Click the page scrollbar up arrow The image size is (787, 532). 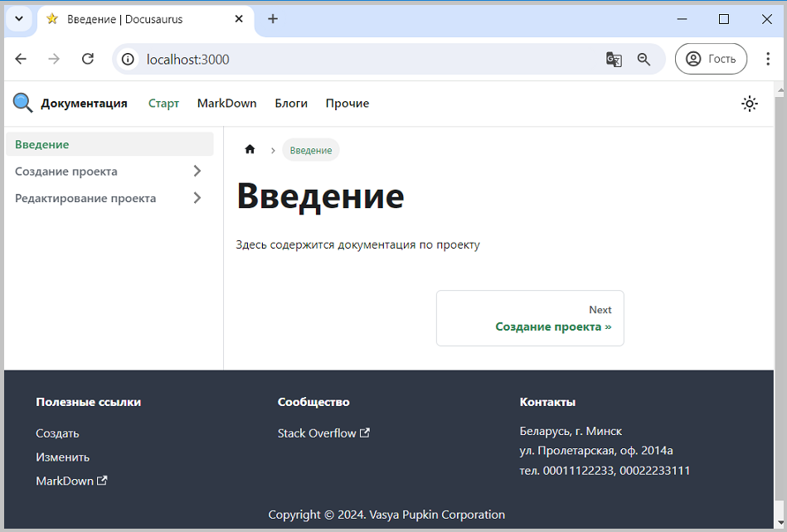(x=780, y=91)
